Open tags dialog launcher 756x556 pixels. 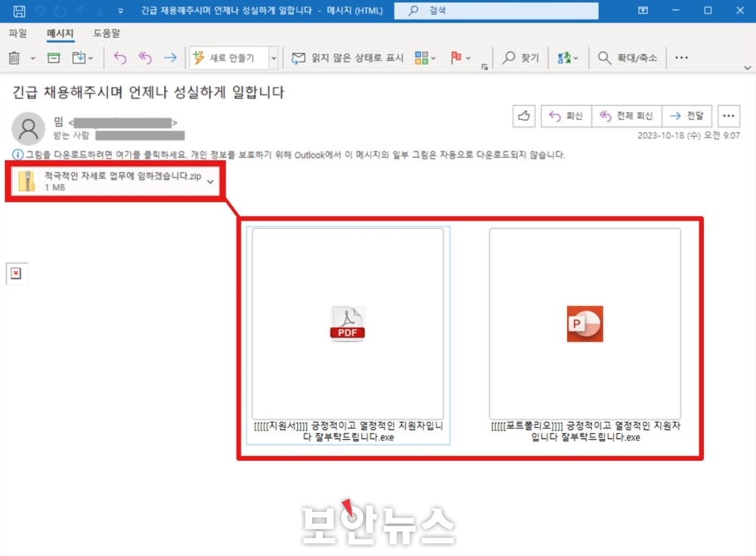click(485, 67)
